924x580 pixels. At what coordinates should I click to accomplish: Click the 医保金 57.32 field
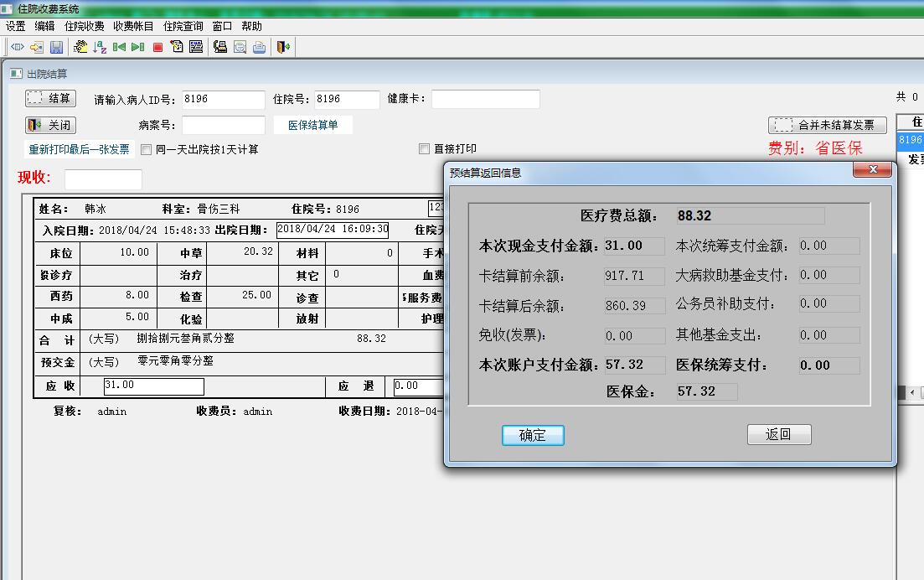pos(707,391)
